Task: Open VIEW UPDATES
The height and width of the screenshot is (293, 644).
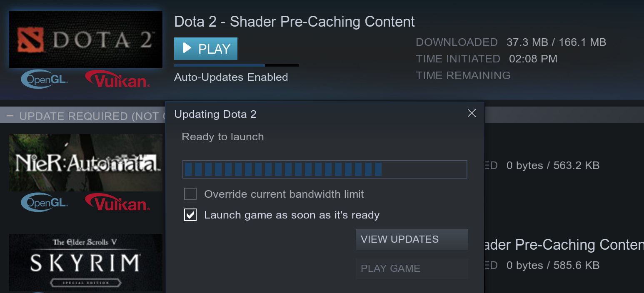Action: coord(411,239)
